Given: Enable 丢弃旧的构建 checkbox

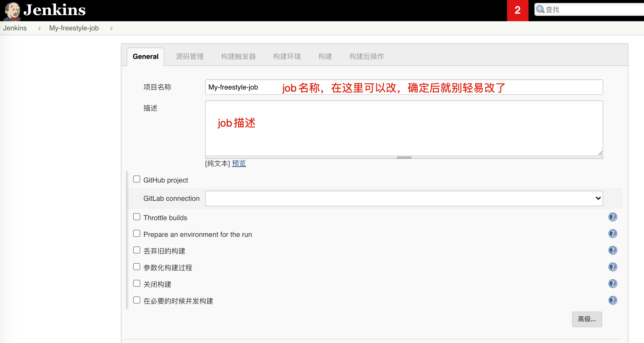Looking at the screenshot, I should (137, 250).
